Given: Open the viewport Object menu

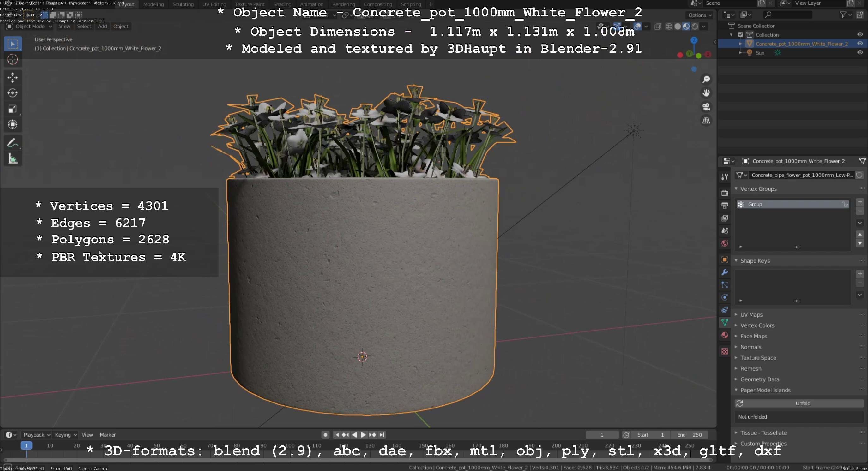Looking at the screenshot, I should (x=121, y=27).
